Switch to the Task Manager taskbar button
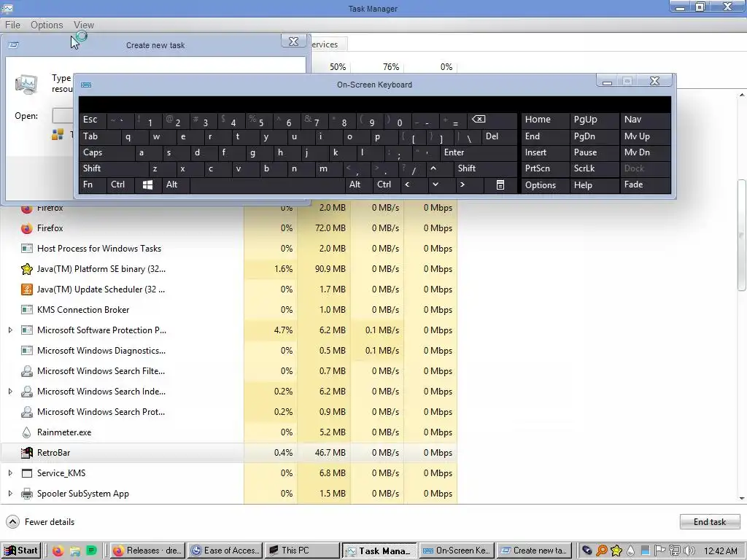 pyautogui.click(x=379, y=551)
